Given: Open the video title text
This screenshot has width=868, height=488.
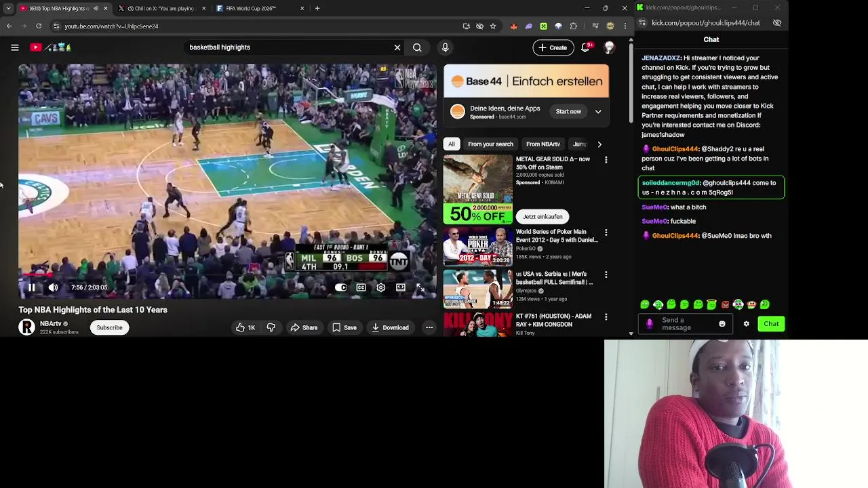Looking at the screenshot, I should 93,310.
